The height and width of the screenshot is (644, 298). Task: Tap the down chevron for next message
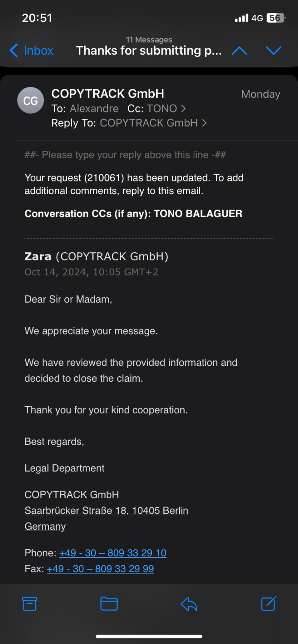pos(274,50)
